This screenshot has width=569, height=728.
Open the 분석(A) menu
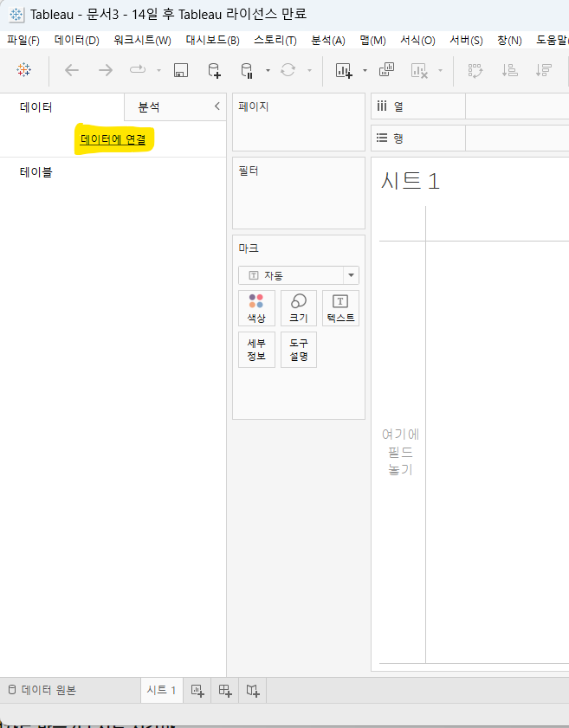coord(328,41)
